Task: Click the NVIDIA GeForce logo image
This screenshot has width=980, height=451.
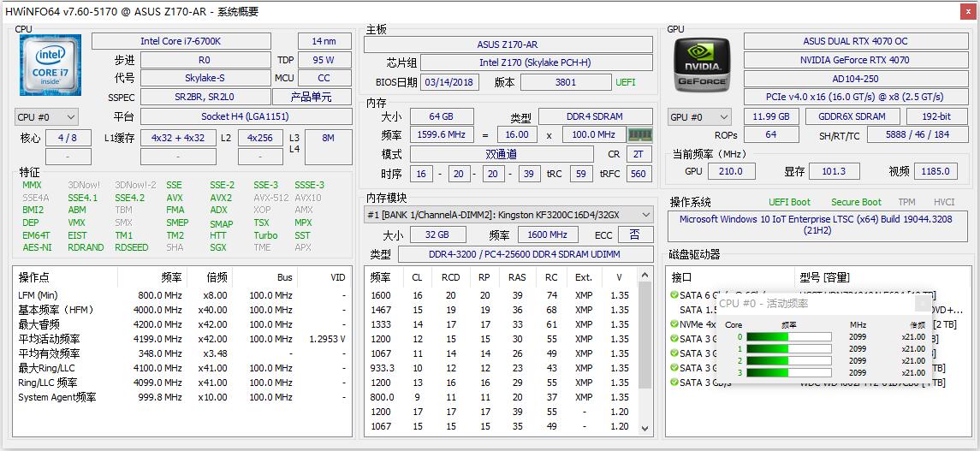Action: (701, 65)
